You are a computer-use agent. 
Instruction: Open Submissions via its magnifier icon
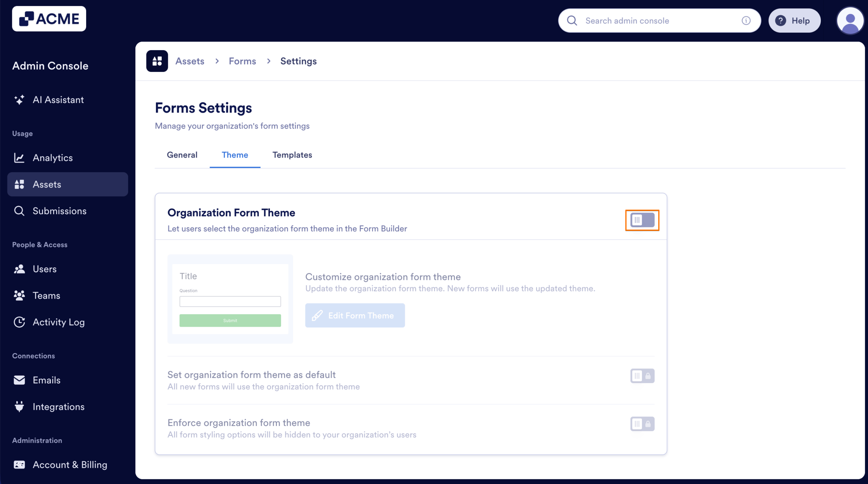[20, 210]
